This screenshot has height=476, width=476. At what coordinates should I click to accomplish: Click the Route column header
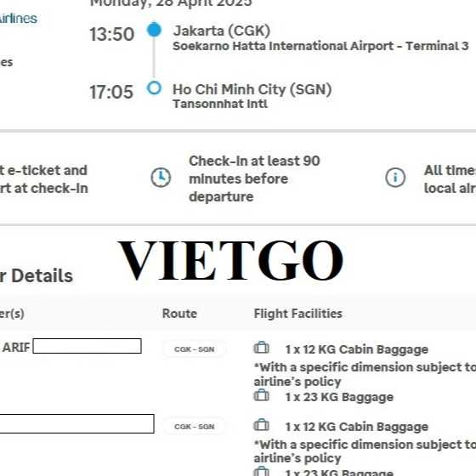[179, 314]
